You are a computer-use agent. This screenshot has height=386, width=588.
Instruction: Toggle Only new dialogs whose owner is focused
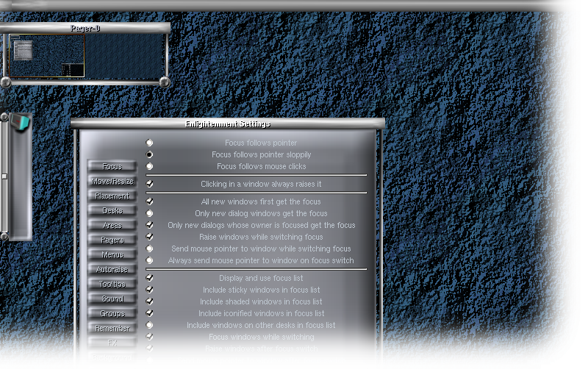[149, 225]
